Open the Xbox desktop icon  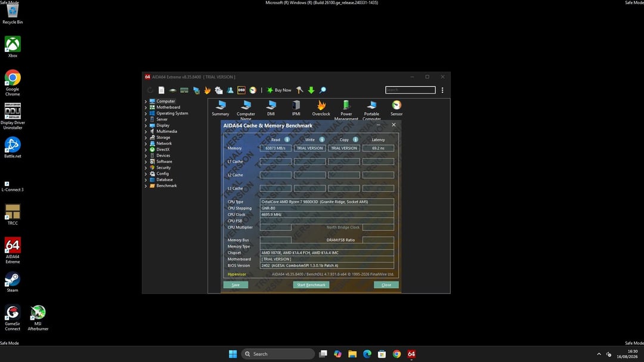point(13,47)
